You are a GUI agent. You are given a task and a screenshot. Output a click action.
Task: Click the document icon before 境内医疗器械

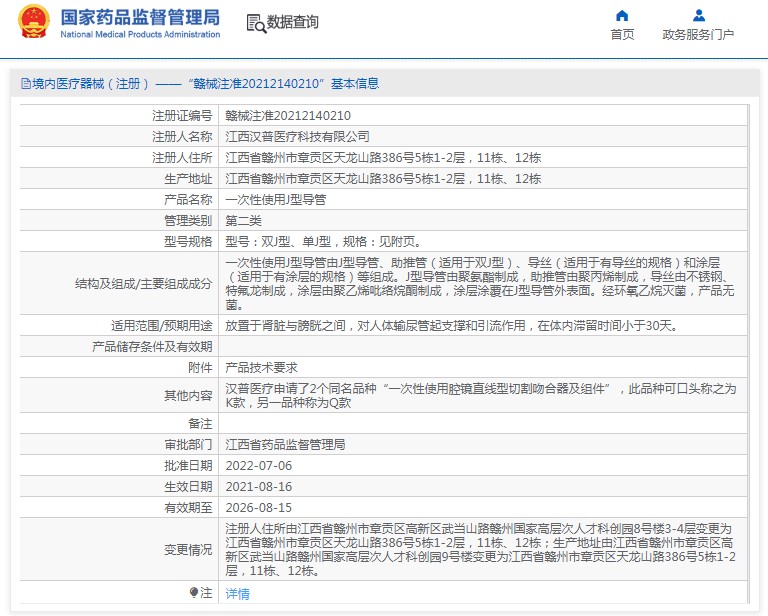[x=25, y=84]
